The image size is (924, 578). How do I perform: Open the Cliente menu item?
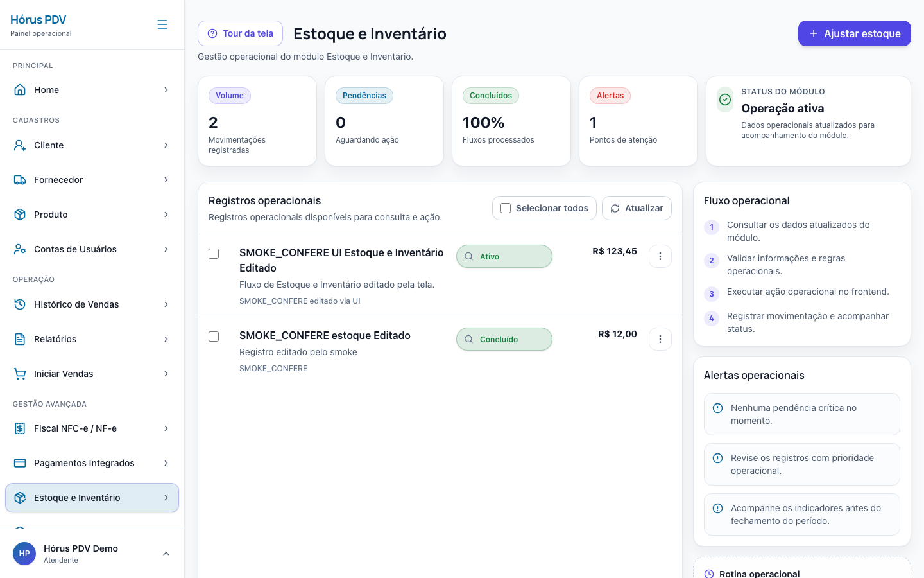click(x=92, y=145)
